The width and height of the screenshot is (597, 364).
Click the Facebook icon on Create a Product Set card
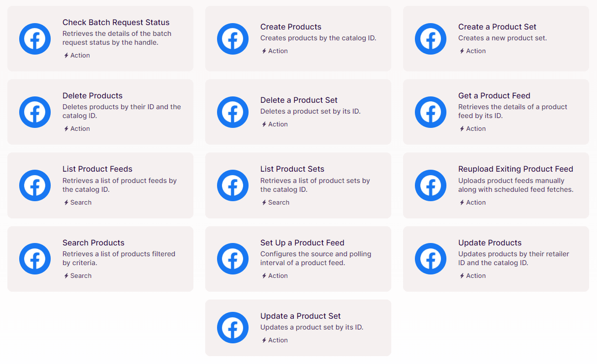[x=431, y=38]
